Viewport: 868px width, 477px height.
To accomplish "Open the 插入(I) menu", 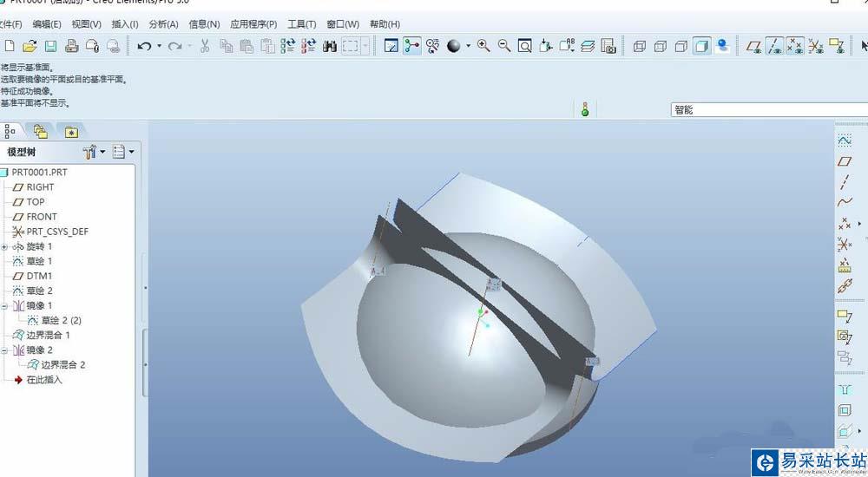I will point(125,24).
